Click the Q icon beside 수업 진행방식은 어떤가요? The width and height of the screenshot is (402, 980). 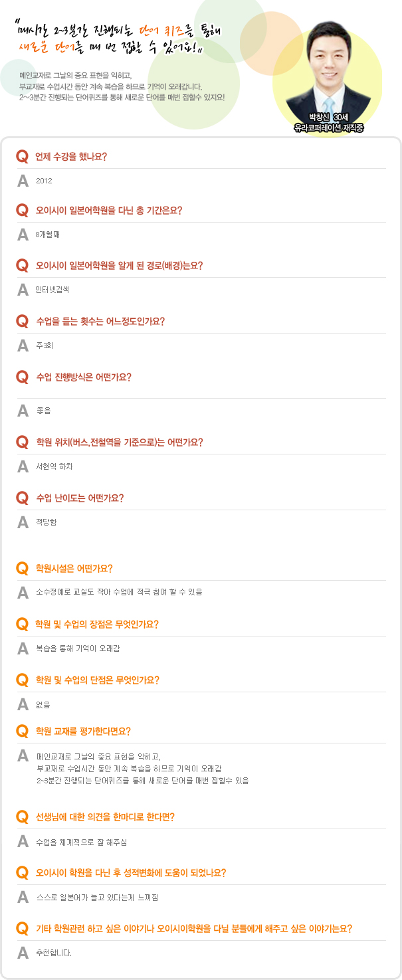[x=22, y=377]
